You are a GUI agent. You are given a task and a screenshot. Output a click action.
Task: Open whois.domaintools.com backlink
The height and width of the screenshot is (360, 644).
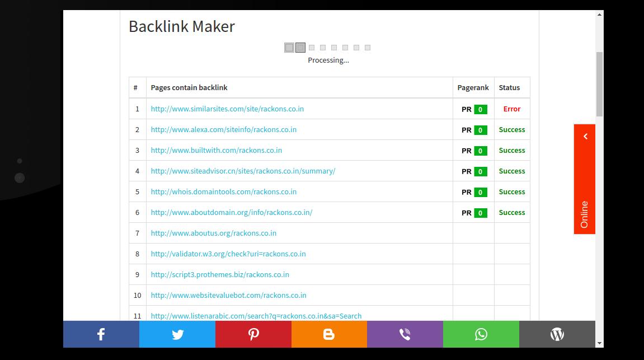[223, 191]
